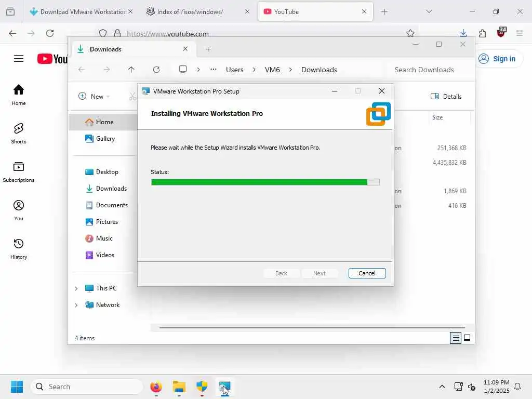Click the taskbar Search box
The height and width of the screenshot is (399, 532).
[87, 387]
